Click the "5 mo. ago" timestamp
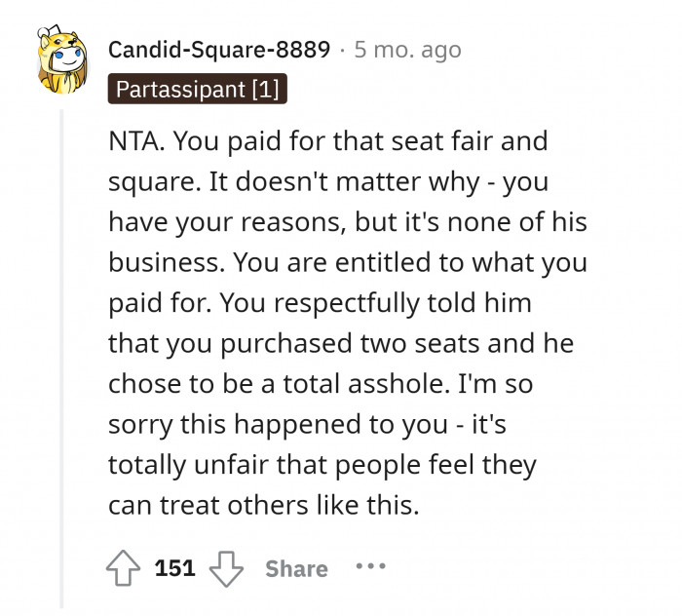682x616 pixels. (x=407, y=49)
